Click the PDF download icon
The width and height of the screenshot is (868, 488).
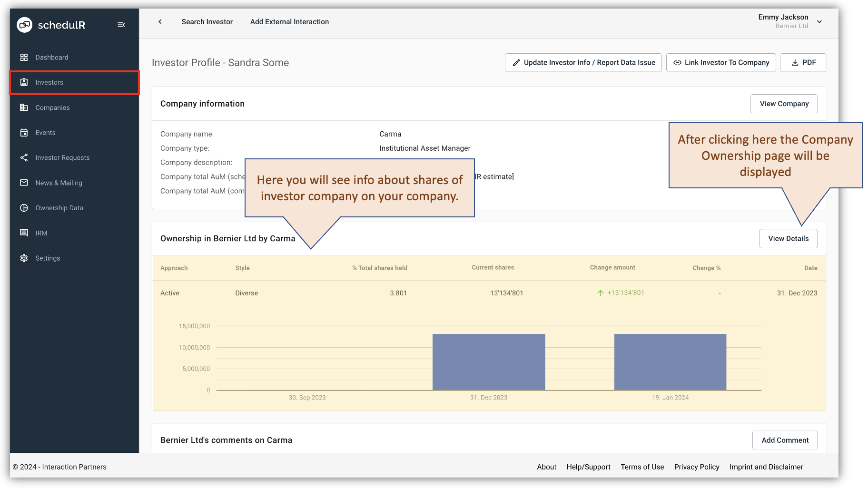click(x=794, y=62)
